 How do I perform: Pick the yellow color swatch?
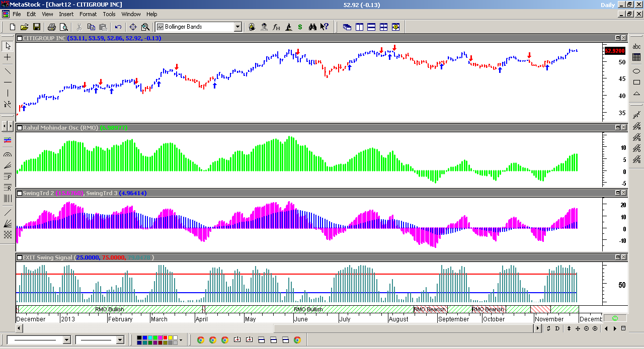tap(170, 338)
